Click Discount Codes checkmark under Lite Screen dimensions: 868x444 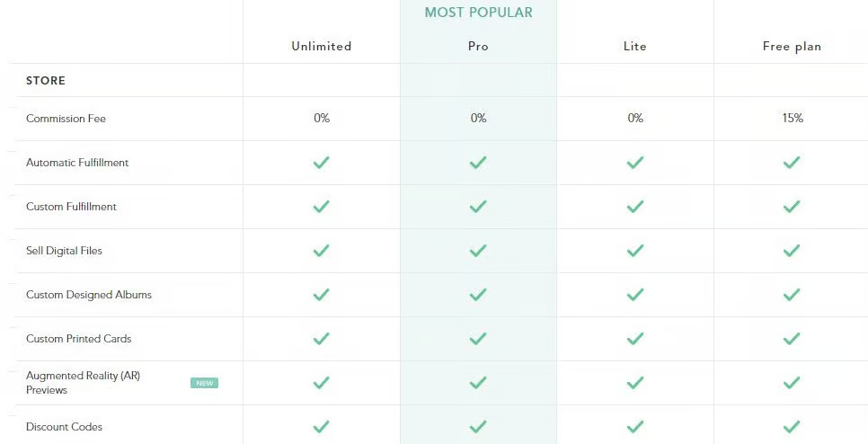point(635,427)
